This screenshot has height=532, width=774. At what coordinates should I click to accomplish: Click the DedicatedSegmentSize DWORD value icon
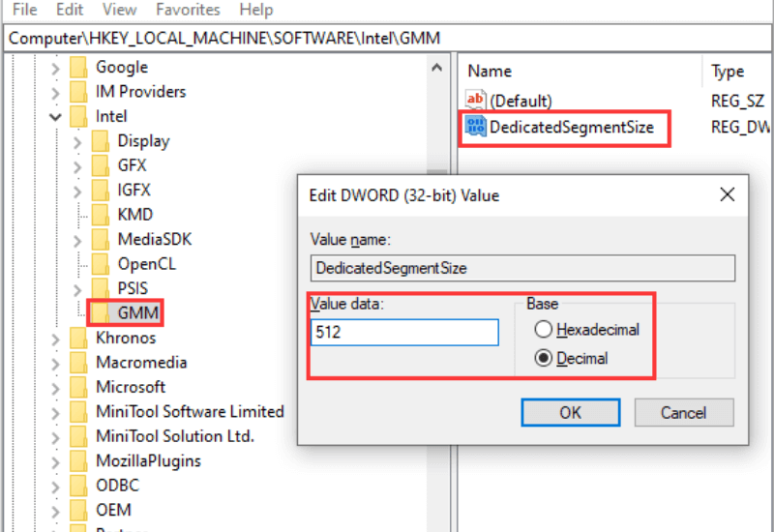click(476, 126)
